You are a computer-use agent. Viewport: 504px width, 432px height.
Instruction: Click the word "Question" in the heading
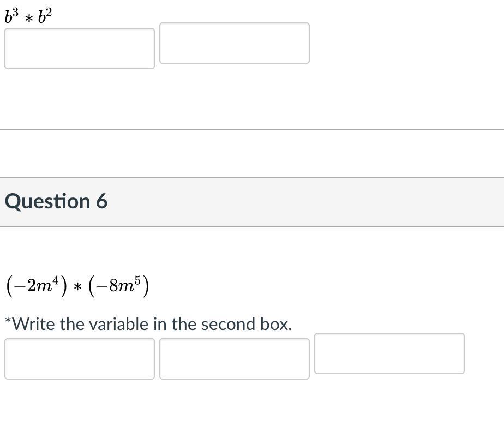[x=47, y=201]
